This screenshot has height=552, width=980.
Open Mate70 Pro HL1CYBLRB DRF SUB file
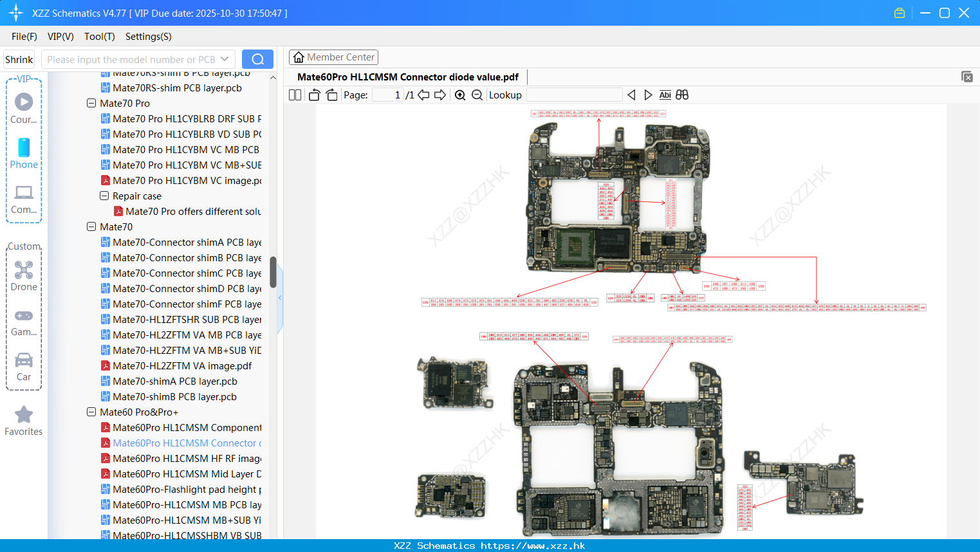181,119
